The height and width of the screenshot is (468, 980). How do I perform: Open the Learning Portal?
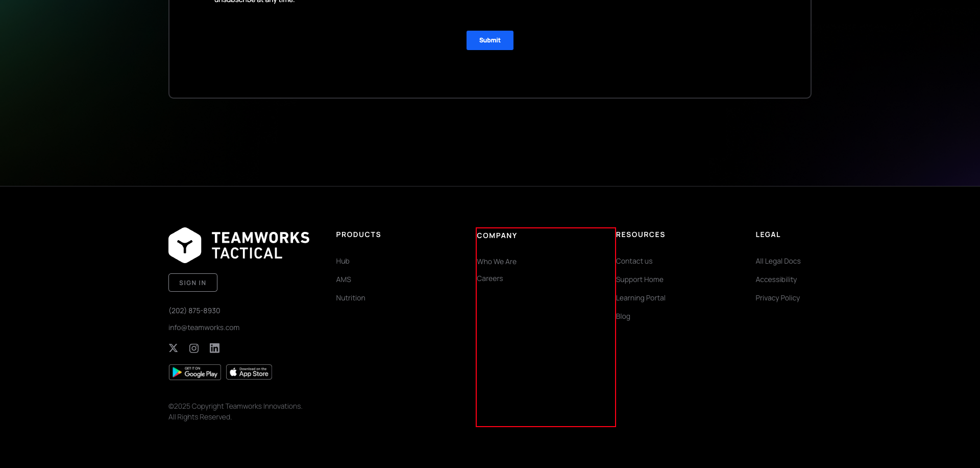pyautogui.click(x=641, y=298)
